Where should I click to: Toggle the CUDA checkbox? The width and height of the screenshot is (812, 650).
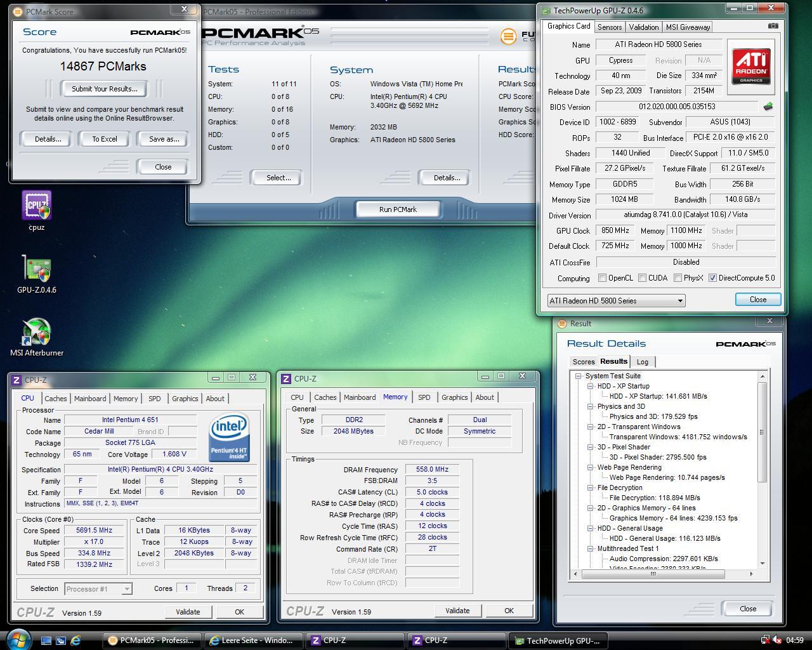tap(643, 278)
